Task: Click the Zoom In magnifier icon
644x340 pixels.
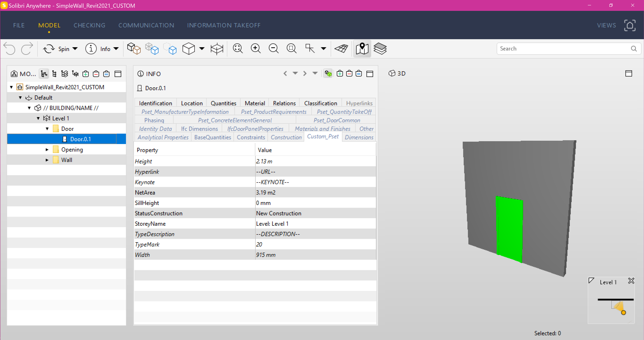Action: coord(255,49)
